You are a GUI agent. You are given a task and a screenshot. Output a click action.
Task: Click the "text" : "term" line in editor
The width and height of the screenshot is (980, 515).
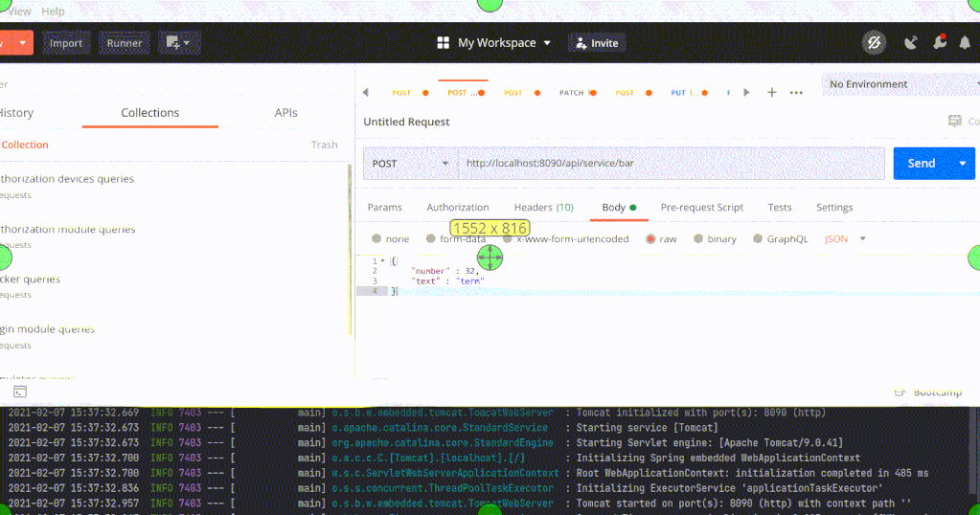tap(447, 280)
